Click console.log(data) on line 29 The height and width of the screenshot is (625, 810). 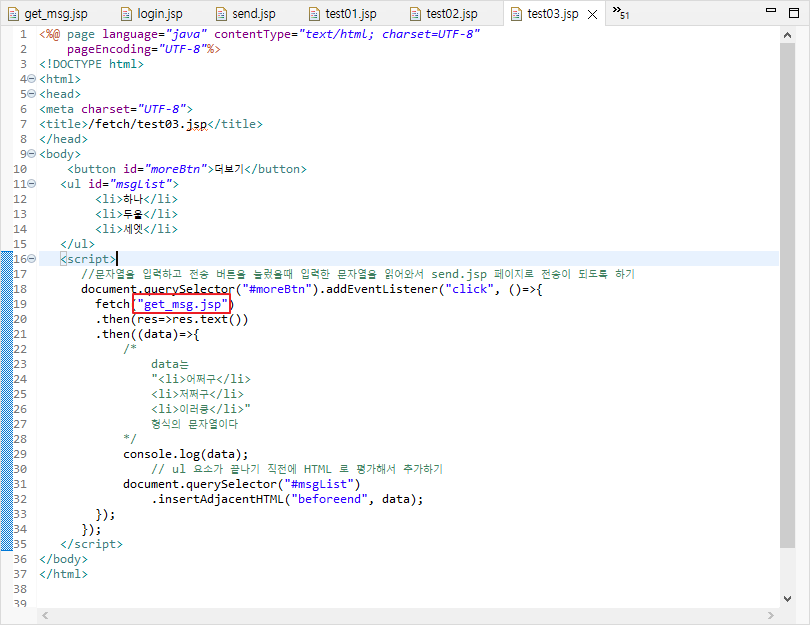[185, 454]
